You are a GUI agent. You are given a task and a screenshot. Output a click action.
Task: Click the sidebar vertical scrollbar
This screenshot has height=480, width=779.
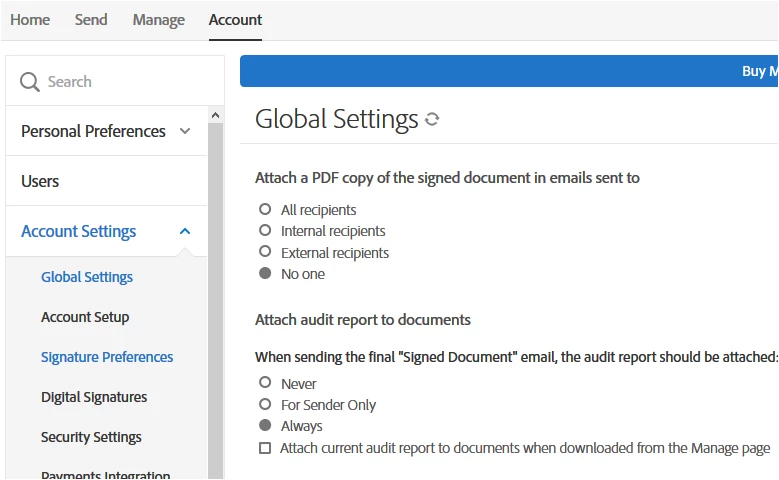[x=215, y=301]
